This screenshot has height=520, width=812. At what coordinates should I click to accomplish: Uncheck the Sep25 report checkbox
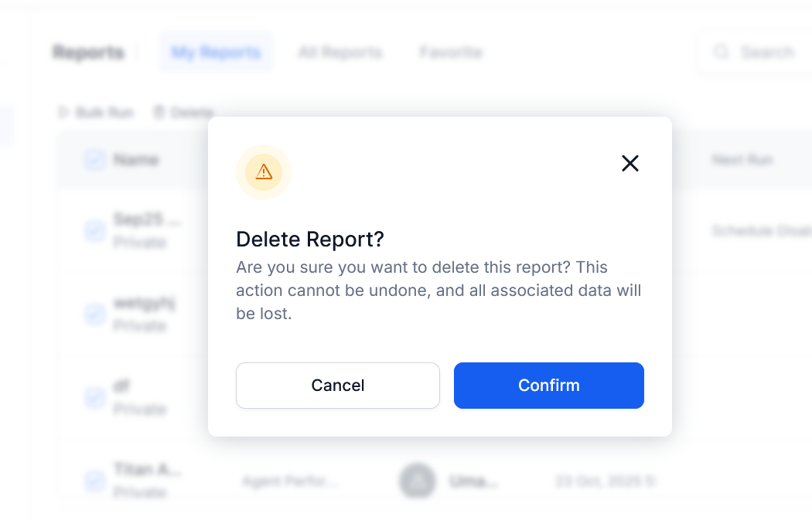click(94, 230)
